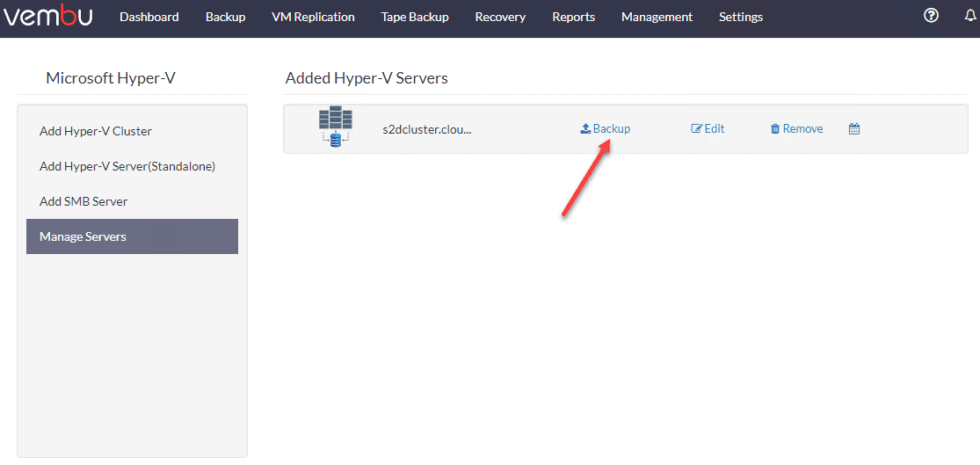This screenshot has height=465, width=980.
Task: Open the help question mark icon
Action: point(932,17)
